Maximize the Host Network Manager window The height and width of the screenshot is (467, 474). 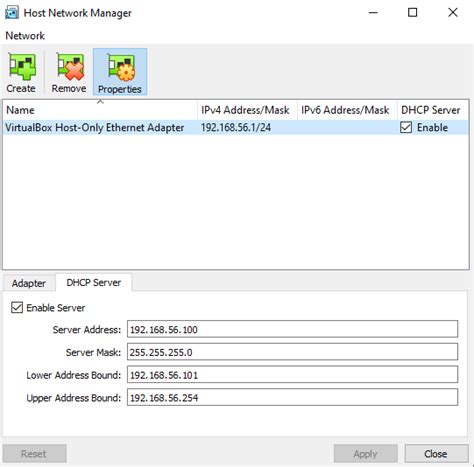coord(413,13)
